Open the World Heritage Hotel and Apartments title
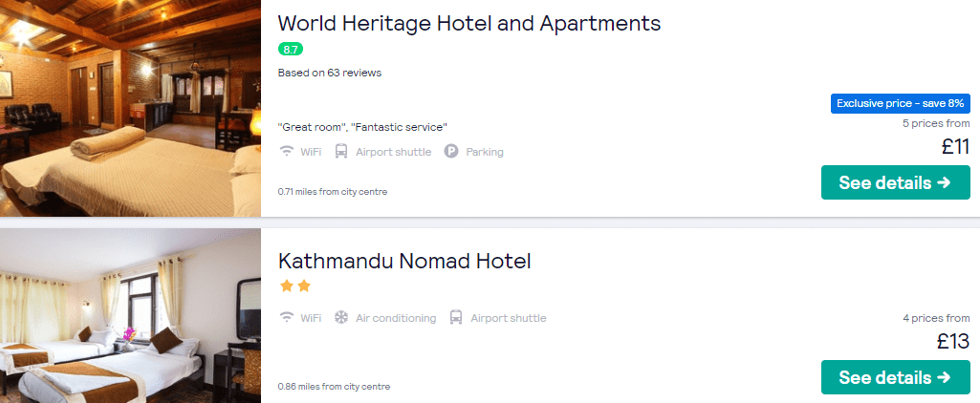 [469, 23]
